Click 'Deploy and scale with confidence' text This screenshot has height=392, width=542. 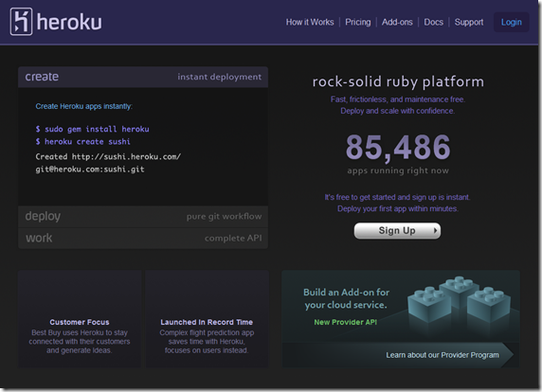(398, 111)
